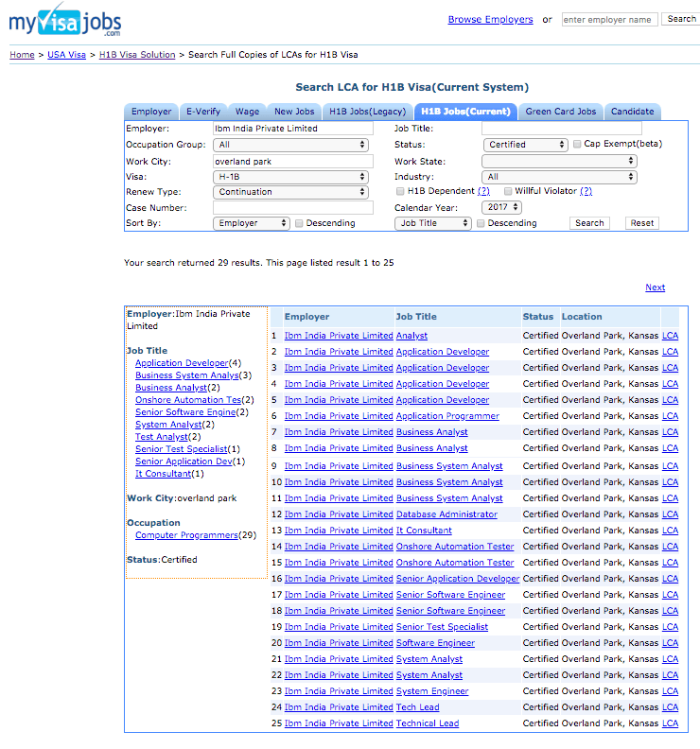Viewport: 700px width, 749px height.
Task: Open the Industry dropdown
Action: [x=559, y=177]
